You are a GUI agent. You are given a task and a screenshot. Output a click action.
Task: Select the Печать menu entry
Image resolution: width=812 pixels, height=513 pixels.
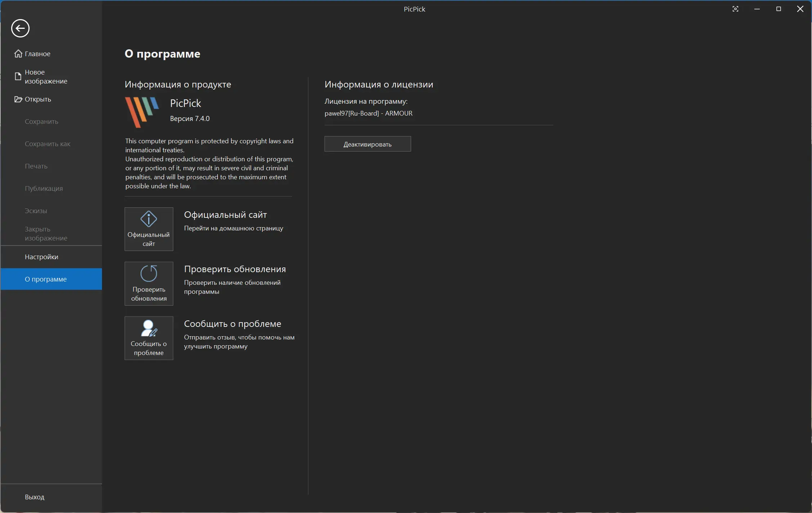[x=36, y=166]
